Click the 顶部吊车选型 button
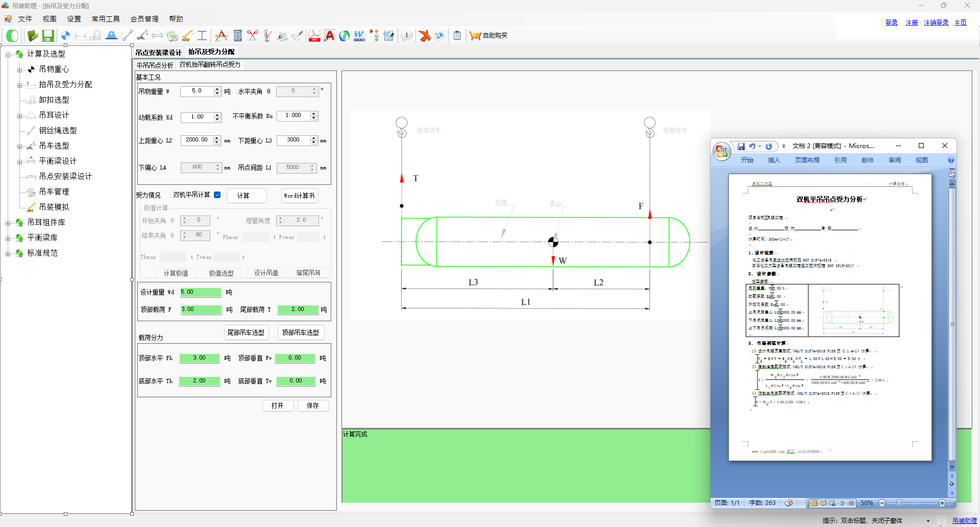The width and height of the screenshot is (980, 527). coord(301,332)
